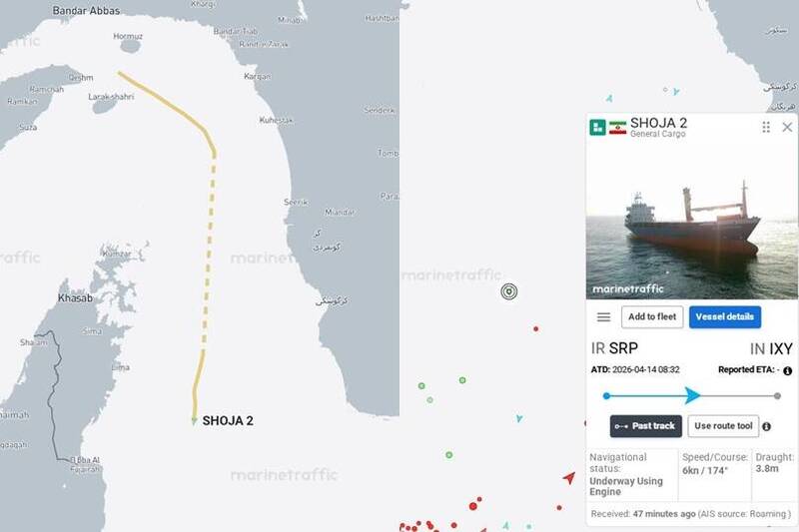Click the SHOJA 2 green vessel marker on map
This screenshot has width=799, height=532.
click(x=194, y=421)
